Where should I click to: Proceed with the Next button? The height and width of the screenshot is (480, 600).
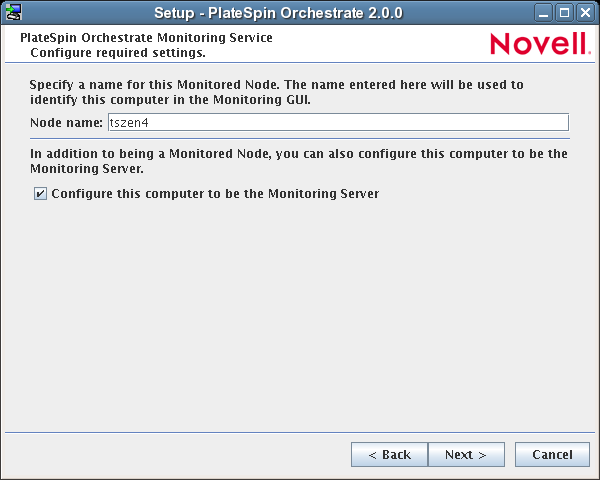(x=465, y=455)
